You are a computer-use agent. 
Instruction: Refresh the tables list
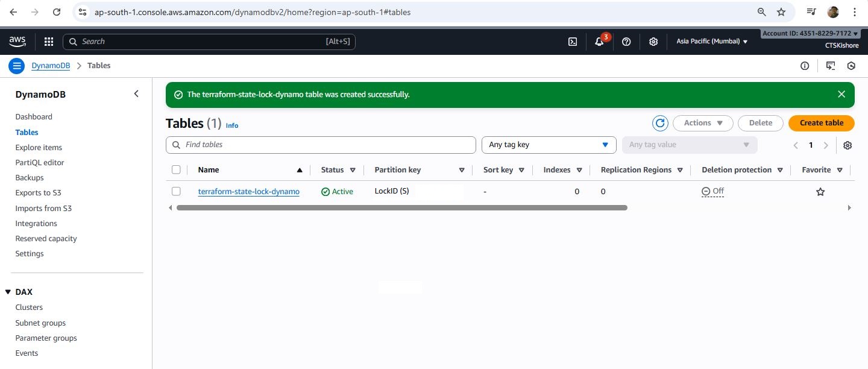pyautogui.click(x=660, y=123)
